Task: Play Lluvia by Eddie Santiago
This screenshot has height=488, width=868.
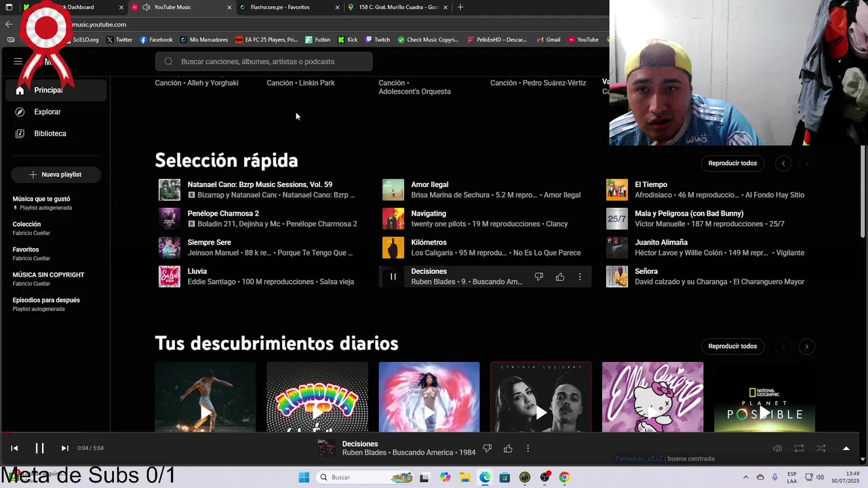Action: [x=170, y=277]
